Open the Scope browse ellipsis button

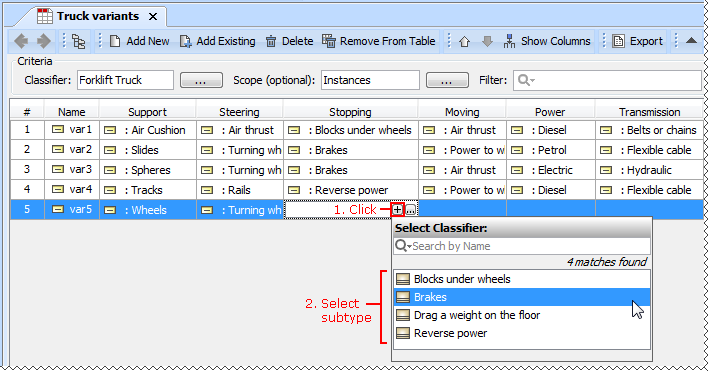(447, 81)
